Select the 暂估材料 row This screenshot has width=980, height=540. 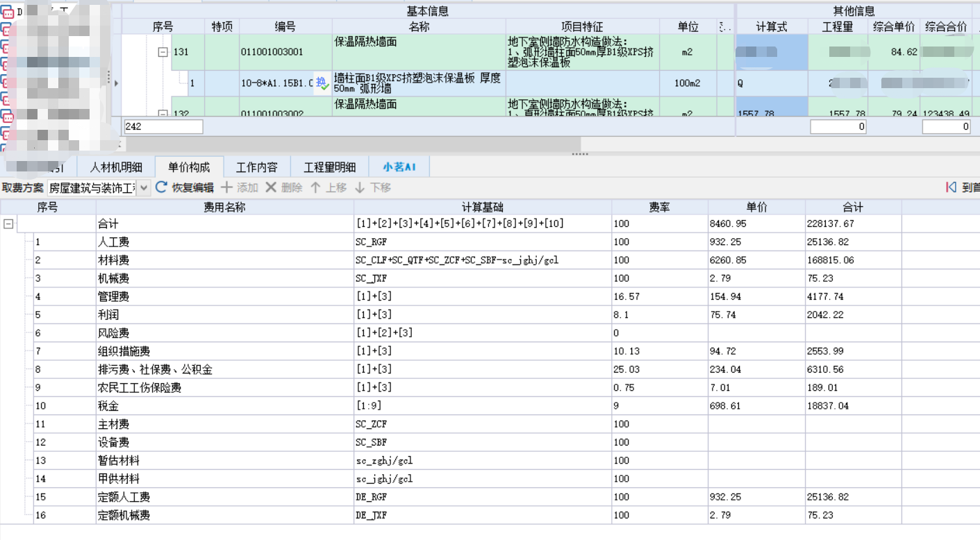point(490,460)
